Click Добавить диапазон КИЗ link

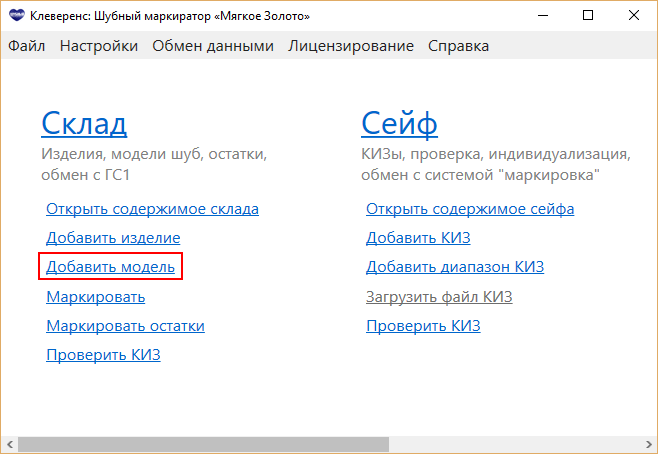[455, 266]
